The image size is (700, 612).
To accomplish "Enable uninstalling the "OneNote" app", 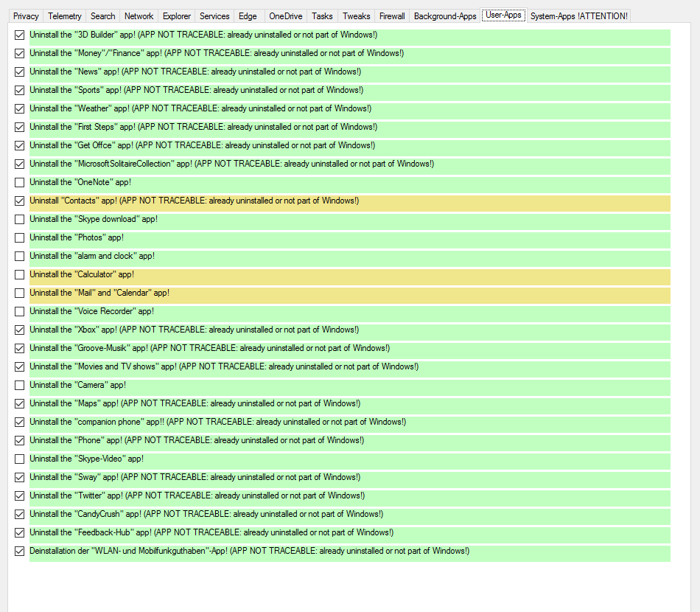I will coord(19,182).
